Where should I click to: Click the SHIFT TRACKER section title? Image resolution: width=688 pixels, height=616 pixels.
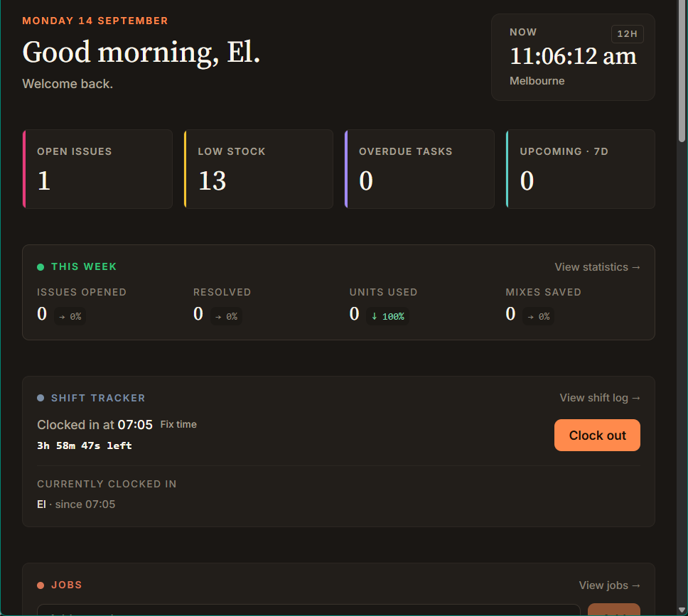pyautogui.click(x=98, y=398)
